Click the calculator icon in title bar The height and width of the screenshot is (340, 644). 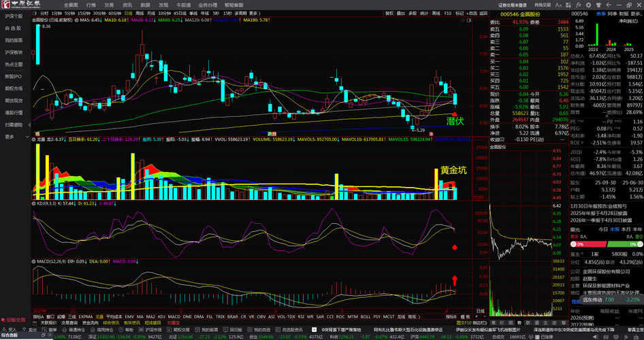click(x=568, y=5)
